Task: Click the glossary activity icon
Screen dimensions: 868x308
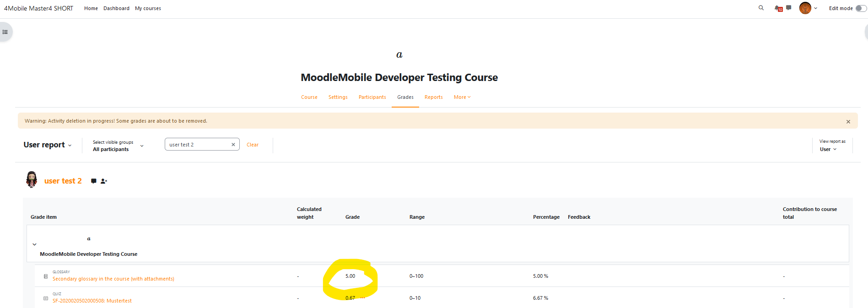Action: click(x=46, y=276)
